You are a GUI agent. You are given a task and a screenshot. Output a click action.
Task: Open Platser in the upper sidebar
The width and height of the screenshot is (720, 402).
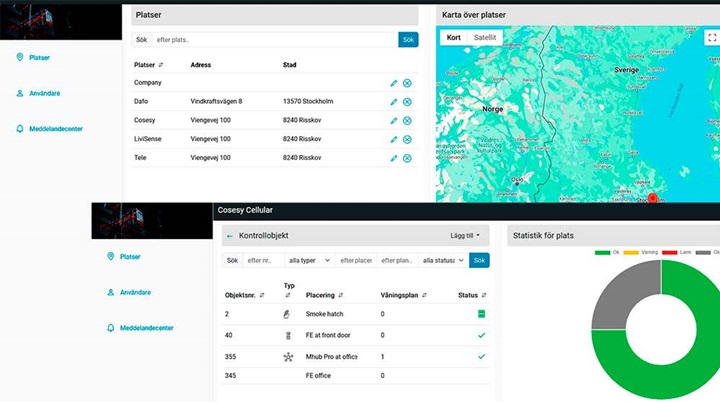39,57
